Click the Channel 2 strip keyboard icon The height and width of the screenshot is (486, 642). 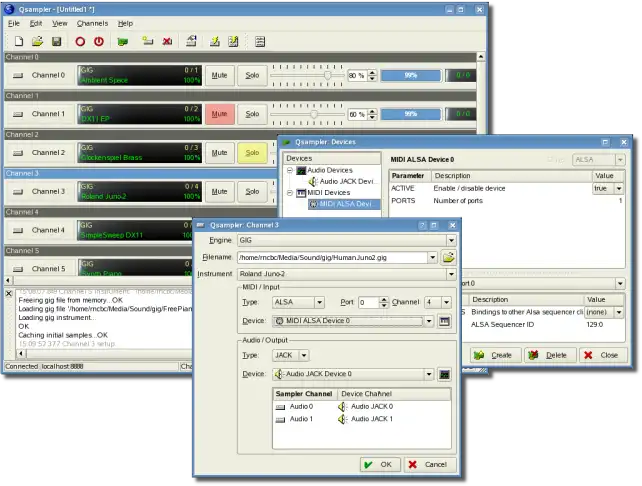pyautogui.click(x=18, y=153)
